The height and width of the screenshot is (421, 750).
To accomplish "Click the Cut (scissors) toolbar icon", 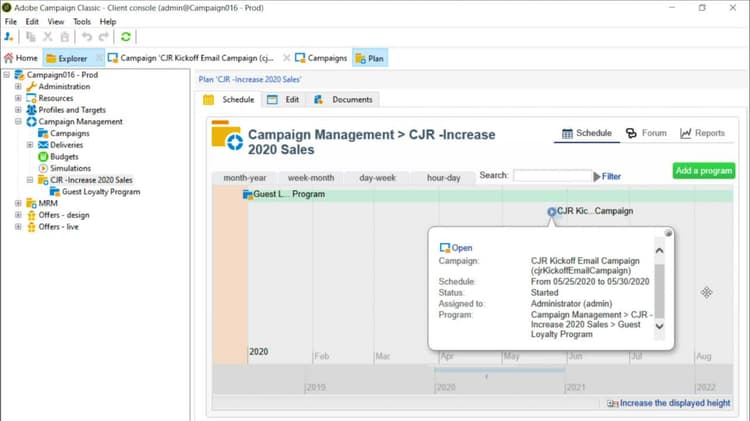I will coord(47,37).
